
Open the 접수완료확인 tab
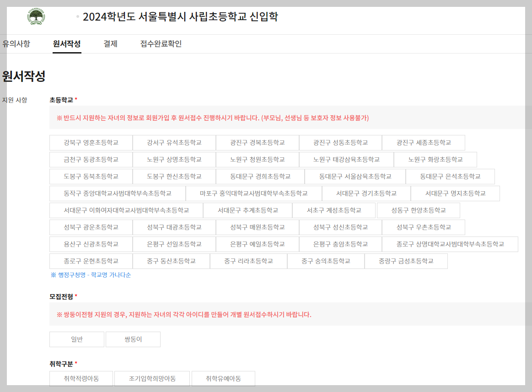161,44
